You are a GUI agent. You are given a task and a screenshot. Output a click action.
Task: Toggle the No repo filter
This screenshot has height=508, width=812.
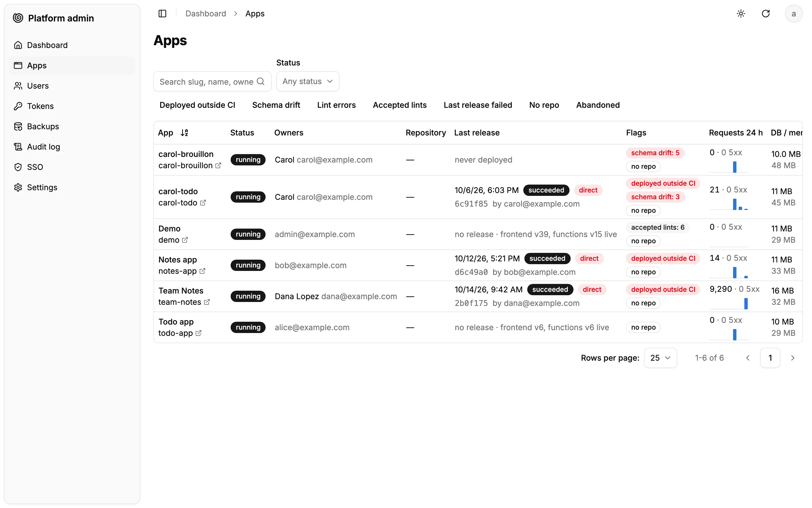click(x=544, y=105)
